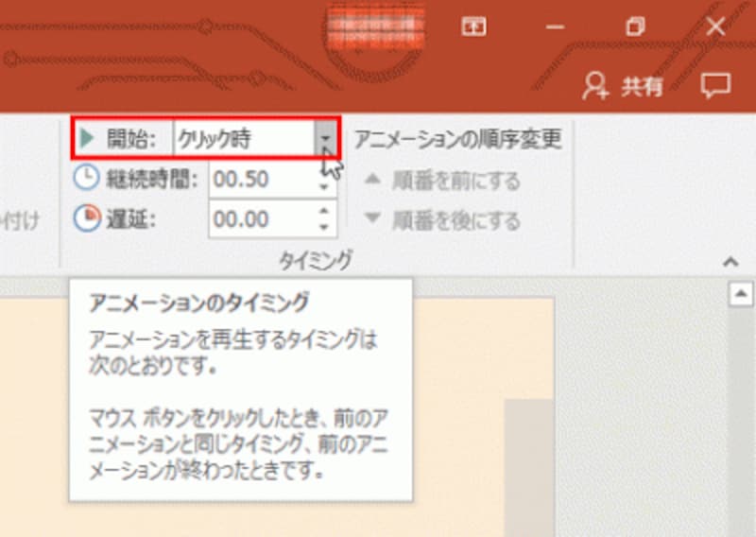Click the 共有 share button

click(623, 87)
